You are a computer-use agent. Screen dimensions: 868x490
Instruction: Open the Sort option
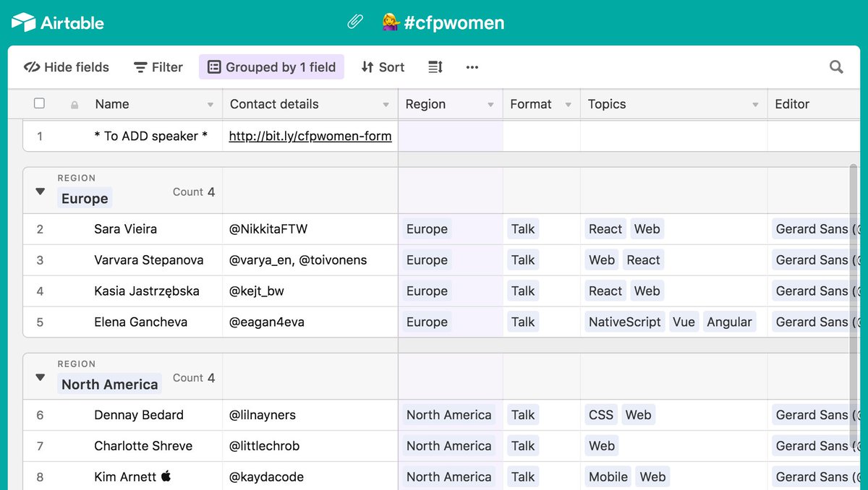click(x=383, y=67)
